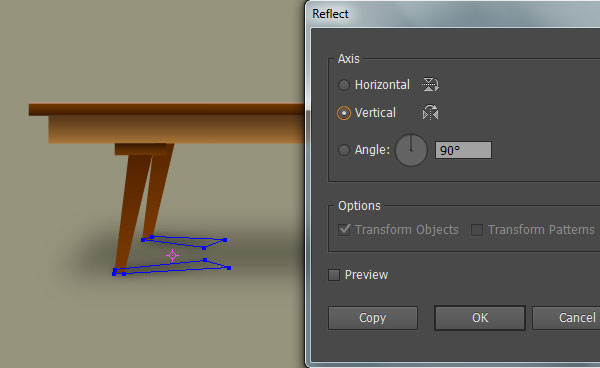Click the 90° angle input field

tap(463, 150)
